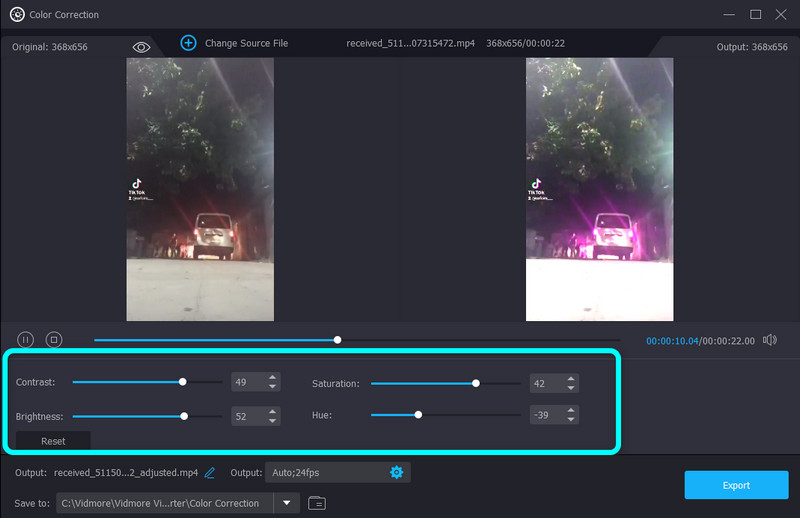Click the plus icon to change source
The width and height of the screenshot is (800, 518).
point(188,43)
